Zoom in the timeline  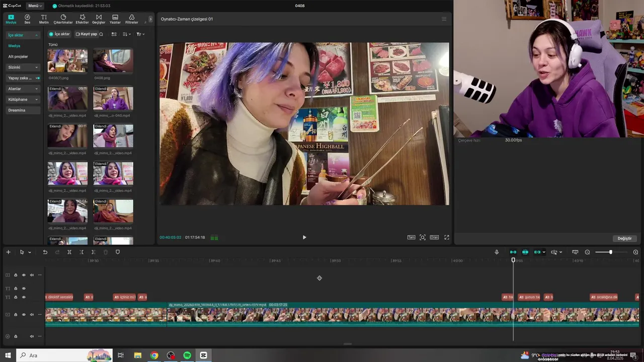[x=635, y=252]
